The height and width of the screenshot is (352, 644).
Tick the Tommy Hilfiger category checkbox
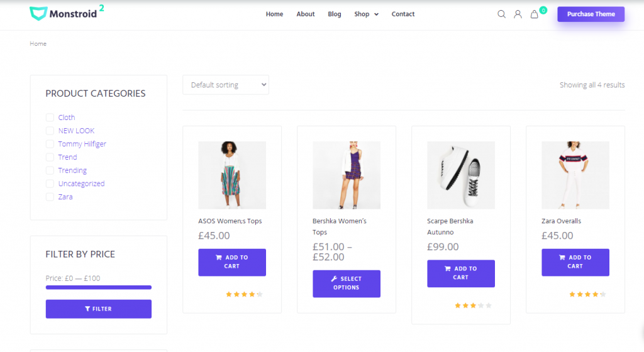pos(50,144)
